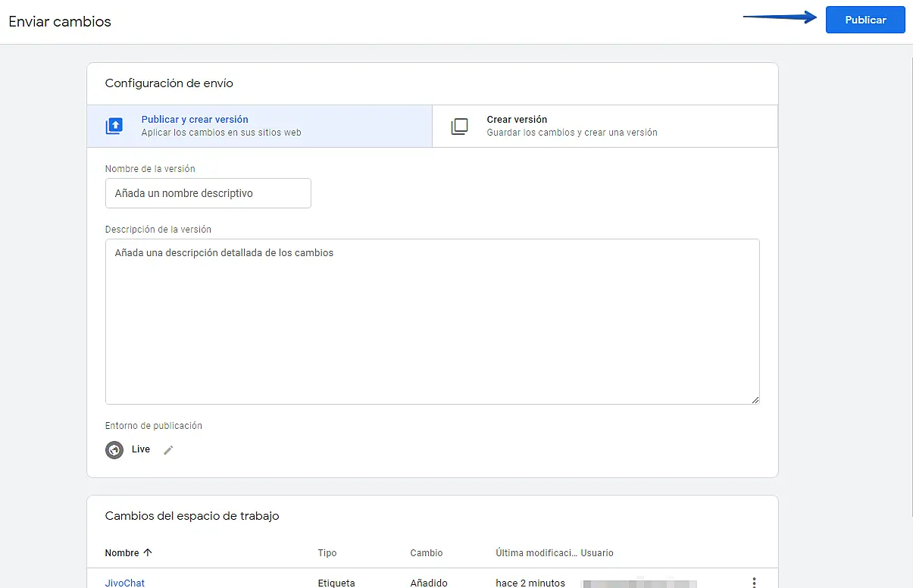Click the Tipo column header

(x=327, y=553)
